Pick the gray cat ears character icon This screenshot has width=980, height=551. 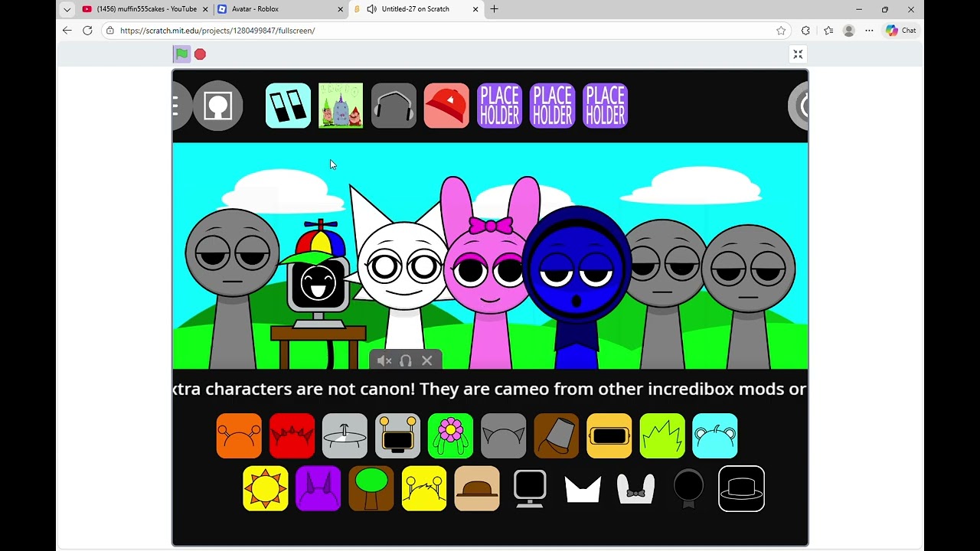click(x=503, y=436)
